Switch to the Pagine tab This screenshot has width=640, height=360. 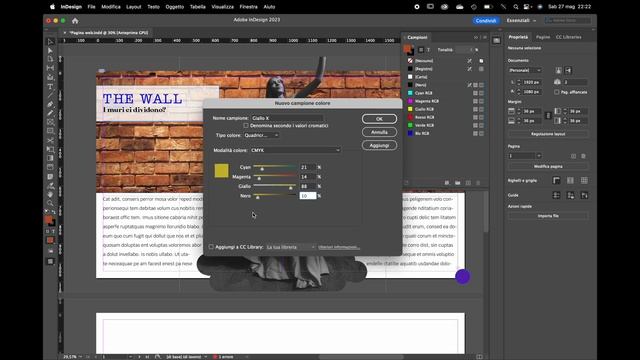pyautogui.click(x=543, y=37)
